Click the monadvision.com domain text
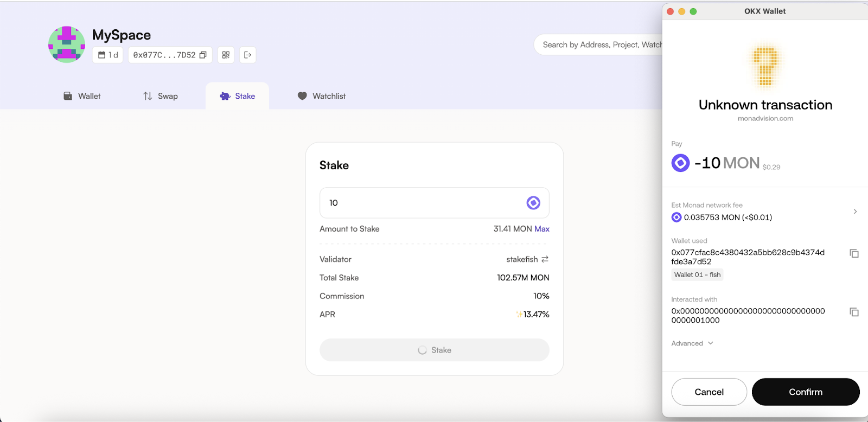868x422 pixels. [x=765, y=118]
